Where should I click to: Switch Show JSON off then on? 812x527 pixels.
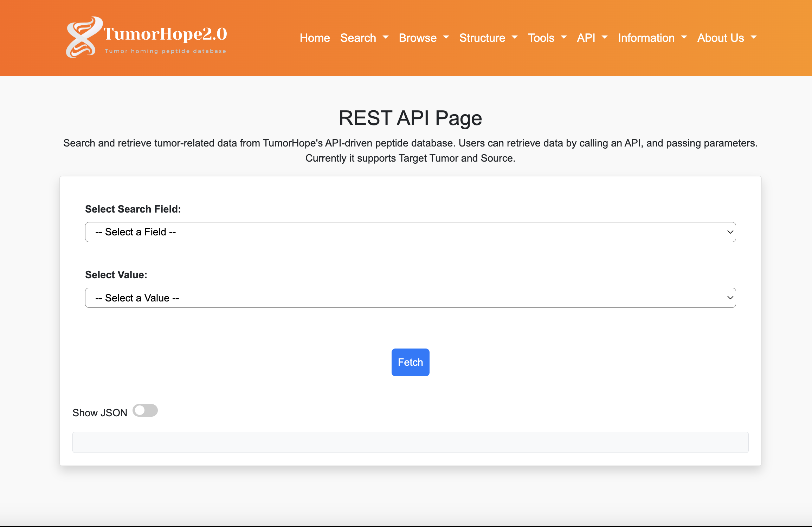click(145, 410)
